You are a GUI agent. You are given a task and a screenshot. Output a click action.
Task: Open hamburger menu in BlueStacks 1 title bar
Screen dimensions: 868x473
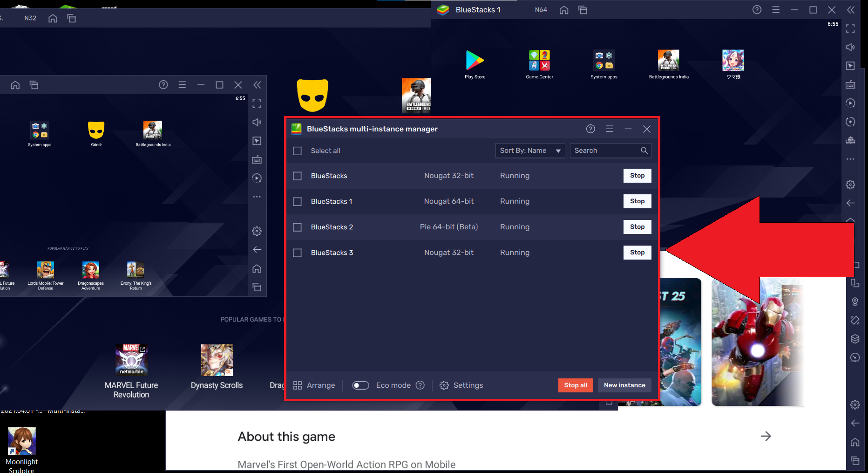coord(776,10)
